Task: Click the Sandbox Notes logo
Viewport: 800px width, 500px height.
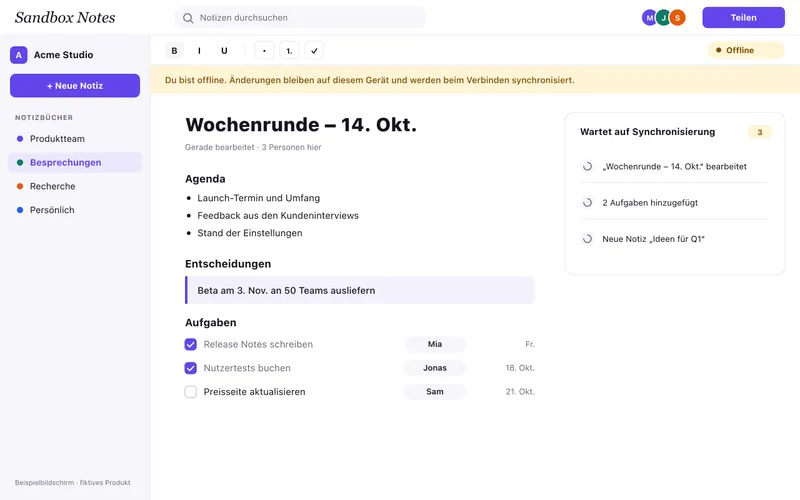Action: (x=65, y=17)
